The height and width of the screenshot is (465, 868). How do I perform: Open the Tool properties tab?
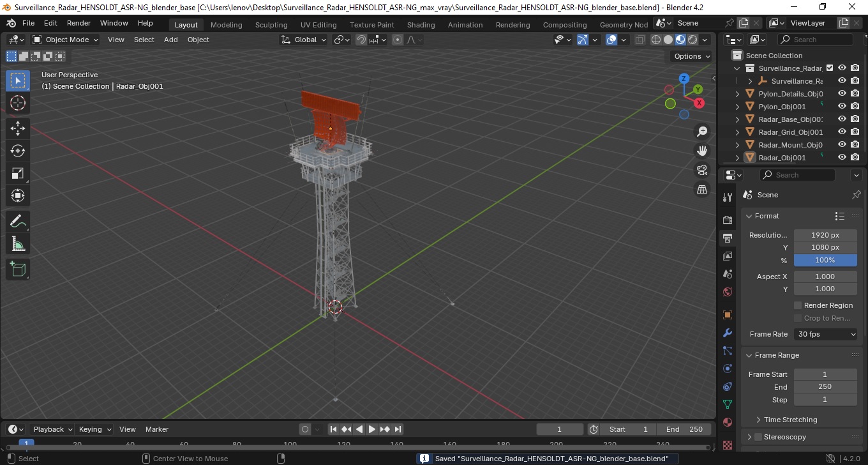pos(727,197)
